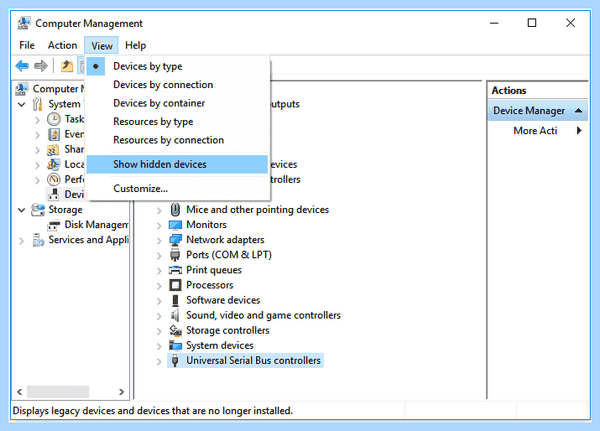Select the Disk Management tree item
Screen dimensions: 600x431
[96, 225]
